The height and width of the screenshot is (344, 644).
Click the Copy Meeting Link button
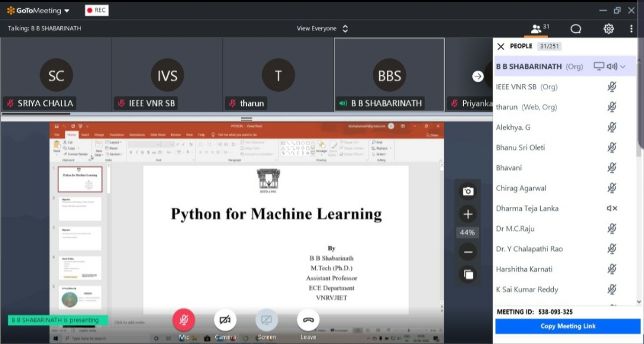click(x=568, y=326)
